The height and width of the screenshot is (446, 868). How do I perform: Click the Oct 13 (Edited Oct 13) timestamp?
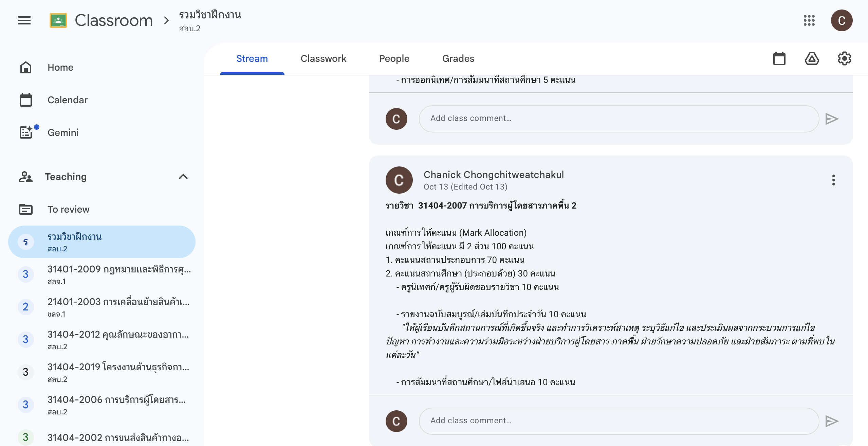point(465,187)
